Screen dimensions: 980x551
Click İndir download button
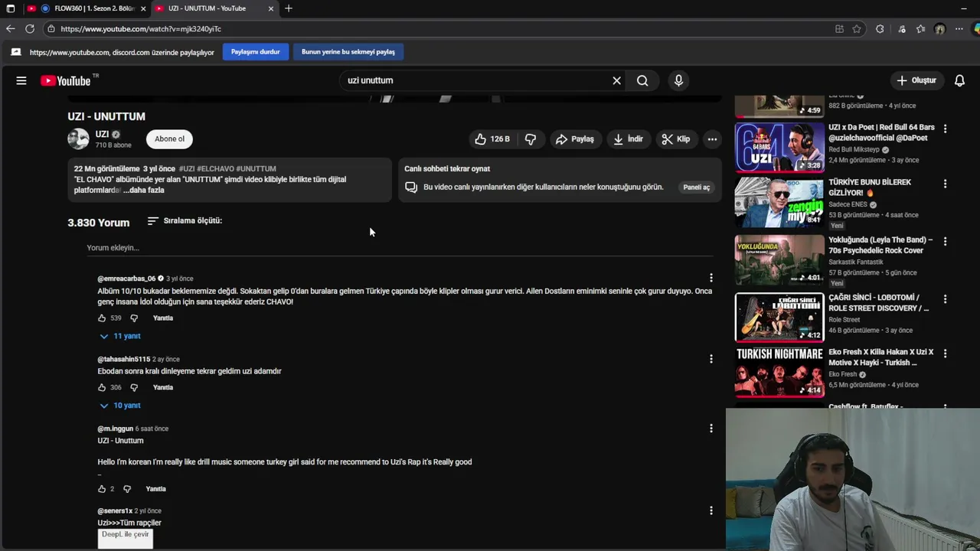[x=628, y=139]
